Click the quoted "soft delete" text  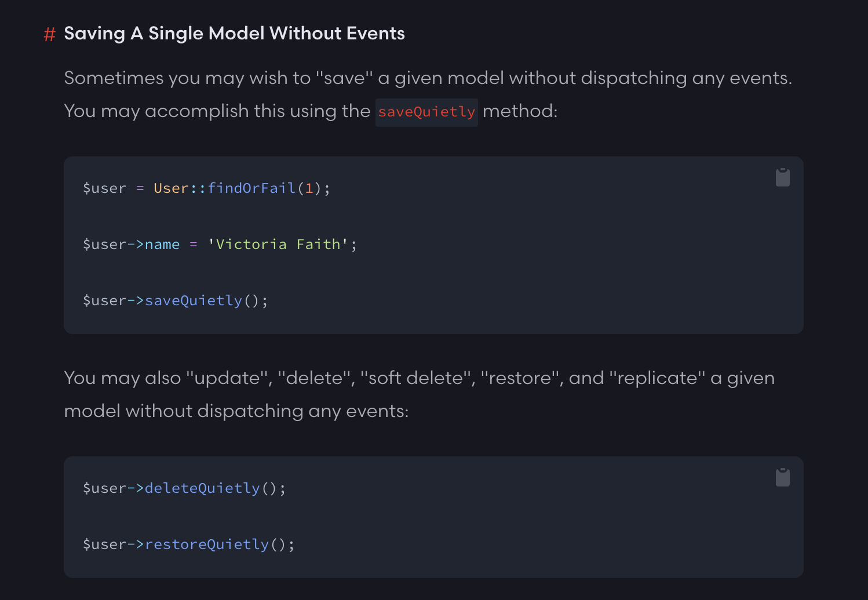pos(416,378)
